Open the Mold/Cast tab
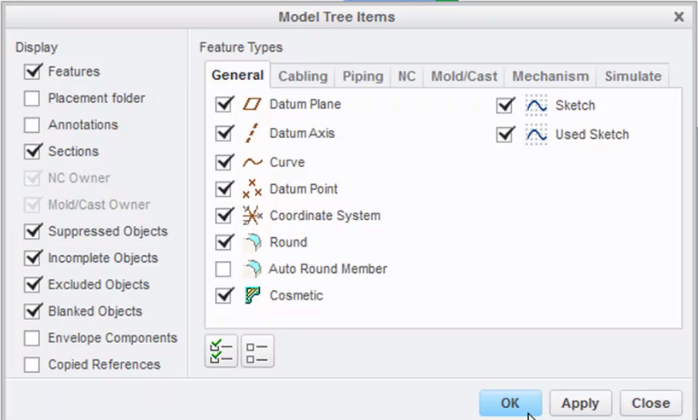 [464, 76]
